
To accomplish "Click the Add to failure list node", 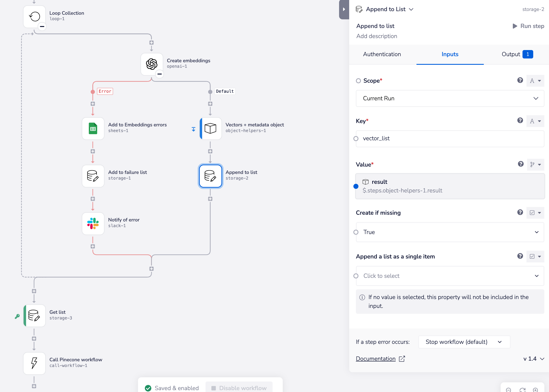I will click(93, 176).
